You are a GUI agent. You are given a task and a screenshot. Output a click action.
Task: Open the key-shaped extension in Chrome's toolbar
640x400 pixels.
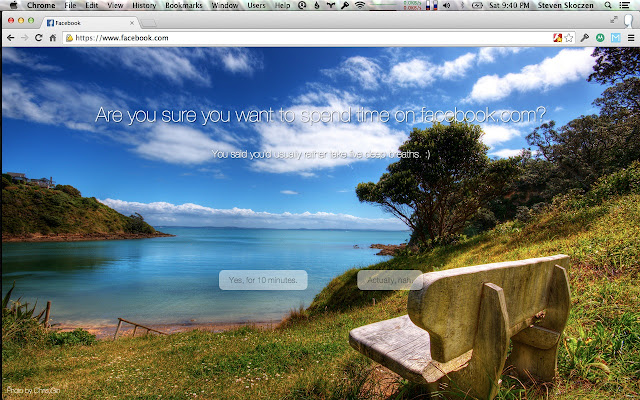585,38
